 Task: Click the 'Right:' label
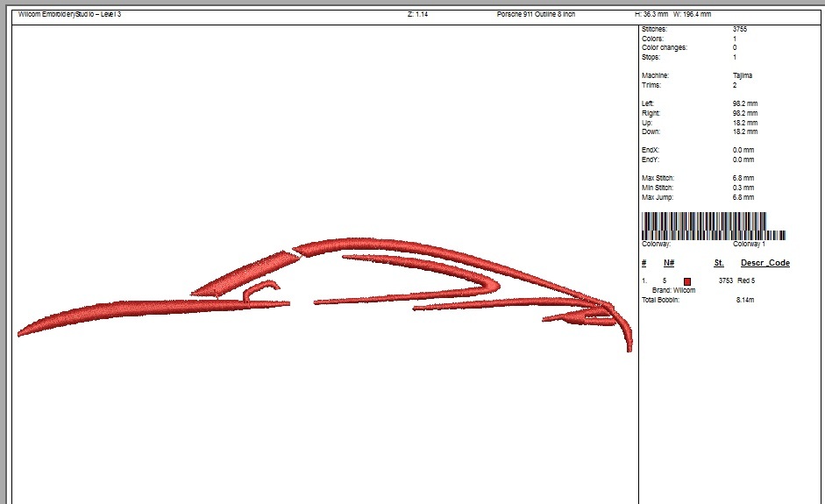651,113
